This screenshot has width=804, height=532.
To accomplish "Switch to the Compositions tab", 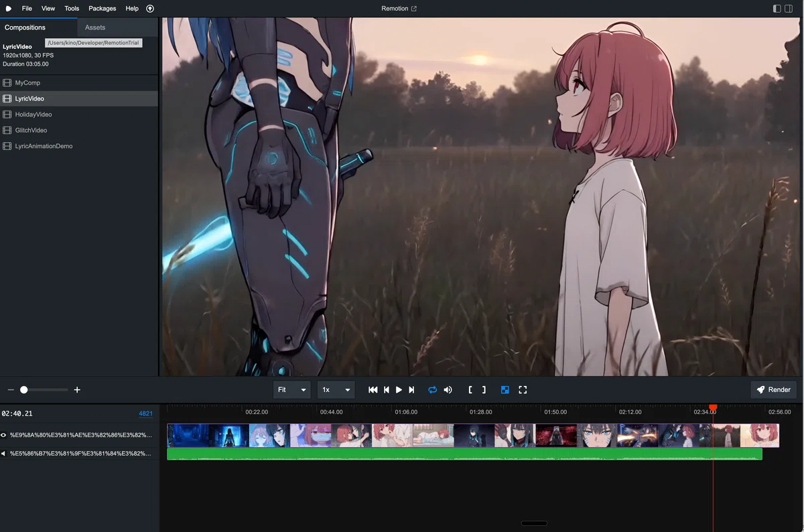I will 38,27.
